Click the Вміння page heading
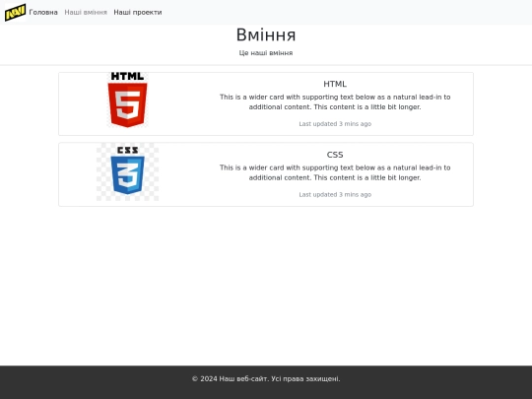Image resolution: width=532 pixels, height=399 pixels. click(266, 34)
